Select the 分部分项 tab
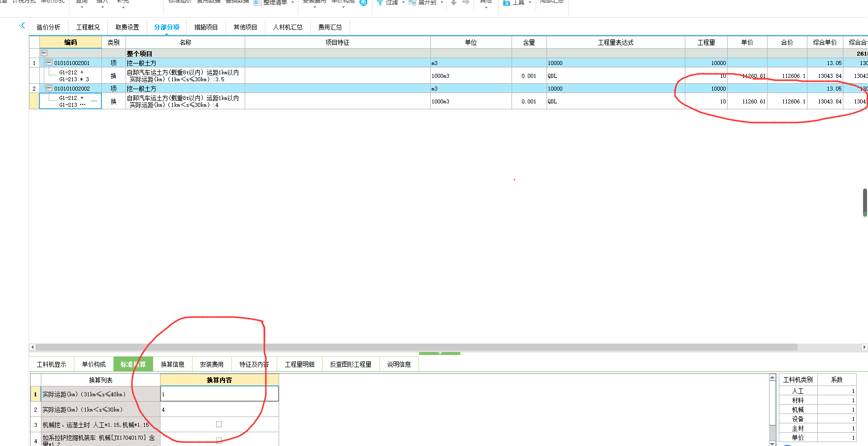868x446 pixels. click(166, 27)
